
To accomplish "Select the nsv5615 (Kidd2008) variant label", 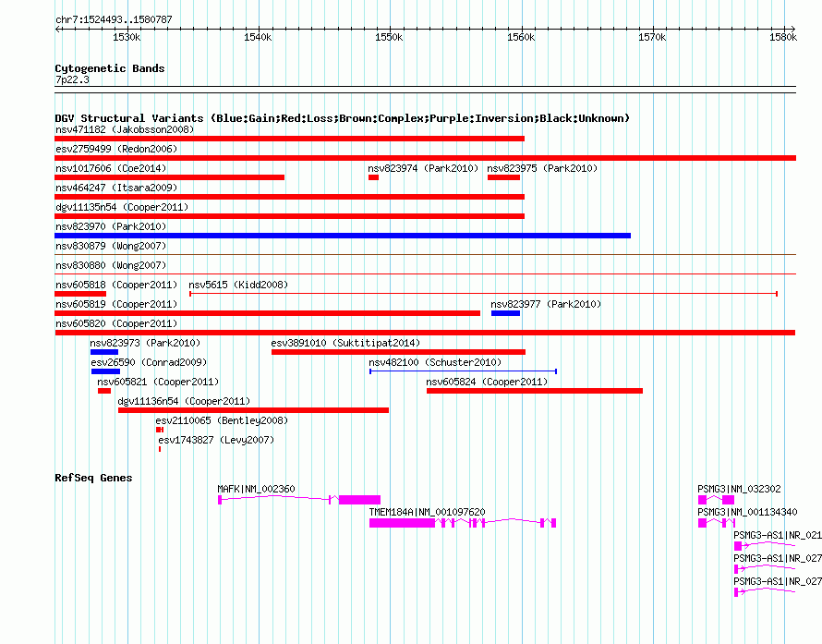I will point(238,285).
